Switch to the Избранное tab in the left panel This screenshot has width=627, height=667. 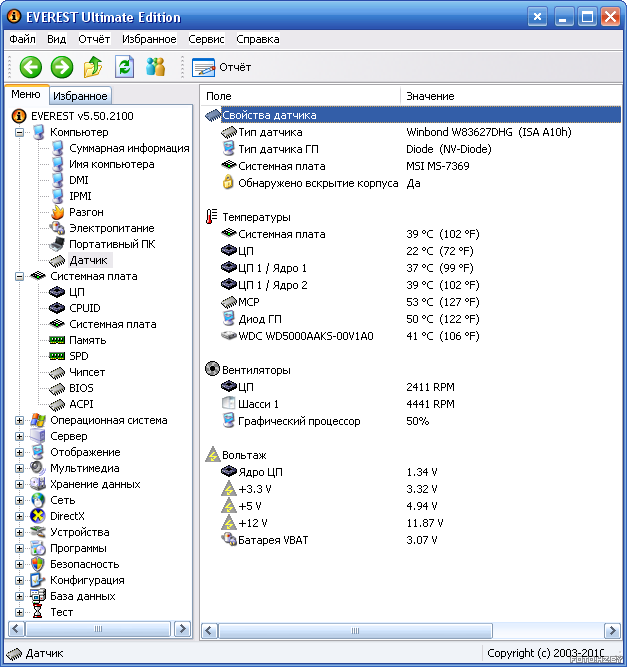[80, 96]
